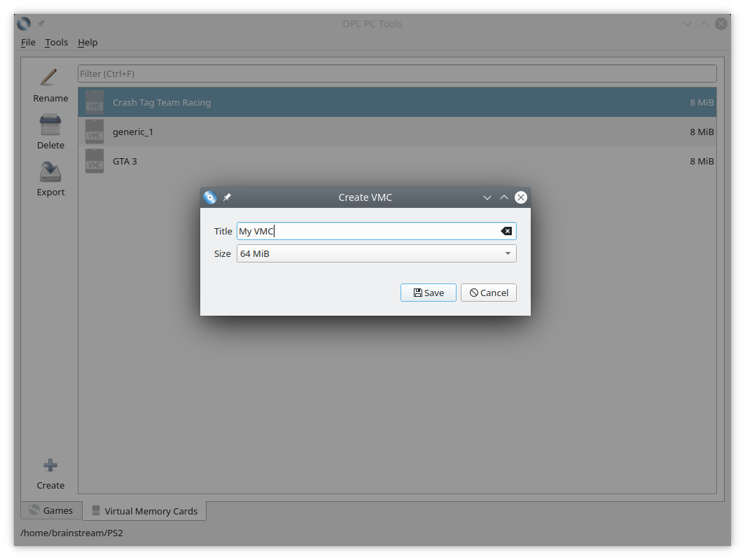Click the 8 MiB size of generic_1

(702, 132)
